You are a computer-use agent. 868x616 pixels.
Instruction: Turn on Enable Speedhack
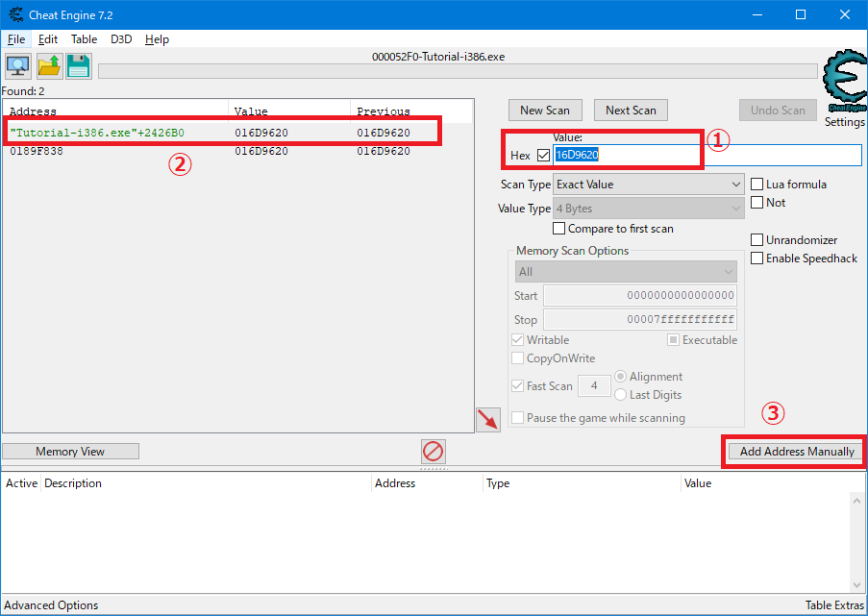coord(756,258)
